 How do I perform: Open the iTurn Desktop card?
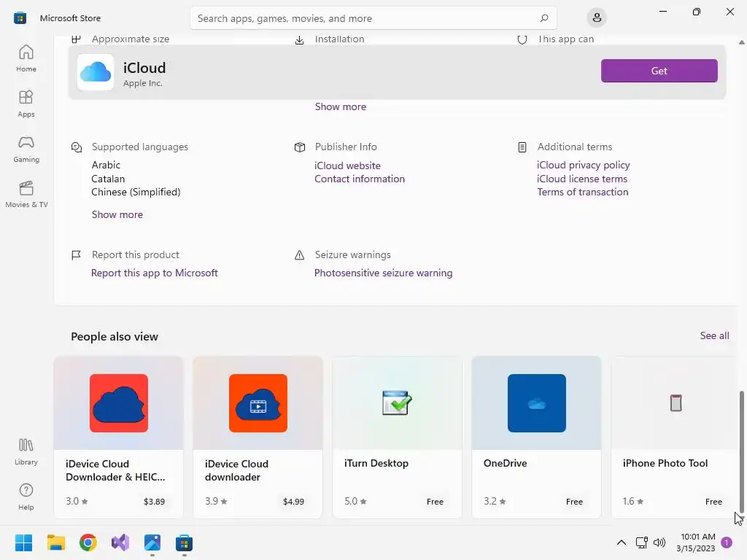point(397,437)
